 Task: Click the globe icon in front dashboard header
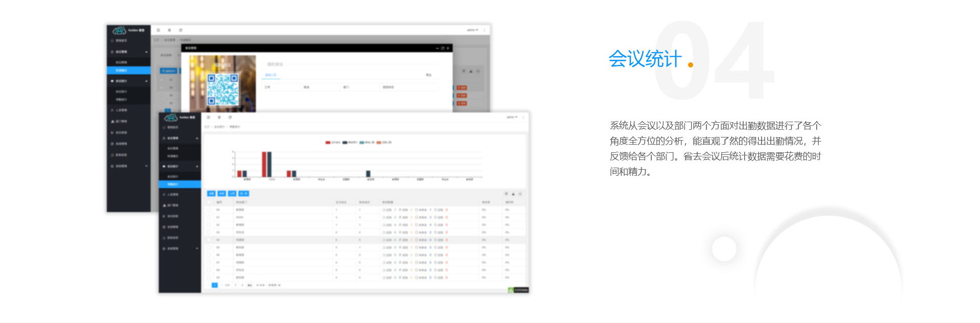[219, 117]
